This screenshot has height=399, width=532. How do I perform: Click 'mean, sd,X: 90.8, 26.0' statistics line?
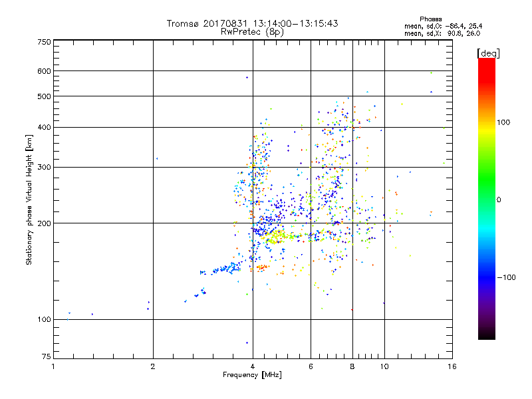point(442,33)
